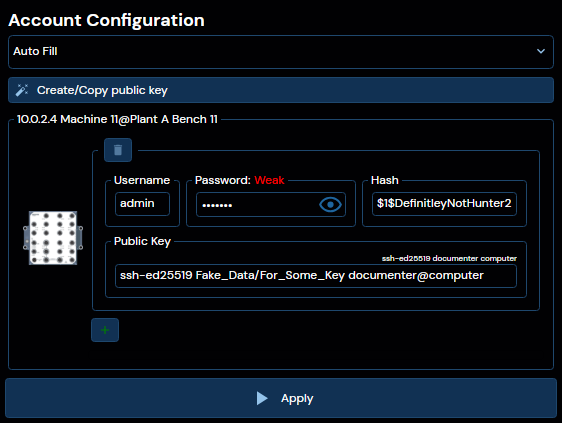Click the Hash section label
This screenshot has width=562, height=423.
[x=385, y=180]
